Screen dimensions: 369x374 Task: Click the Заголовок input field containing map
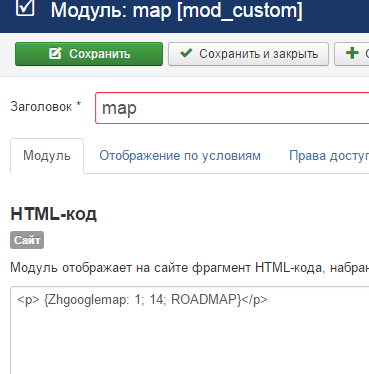tap(232, 108)
